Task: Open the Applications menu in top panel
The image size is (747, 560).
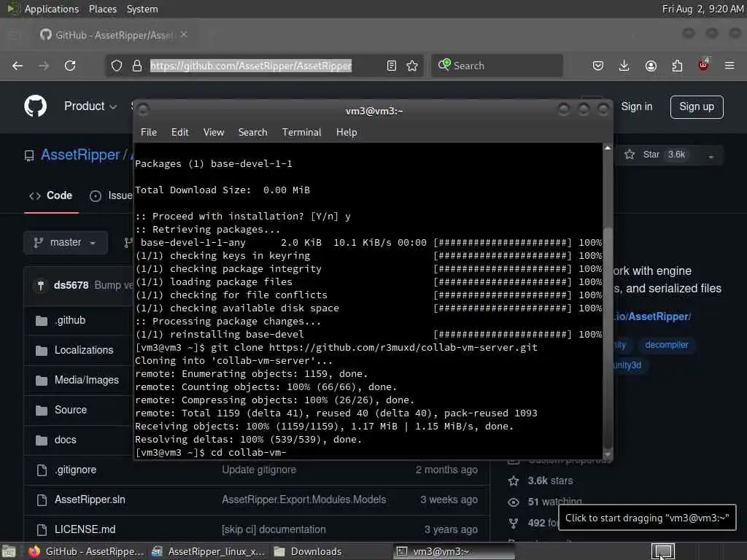Action: pyautogui.click(x=52, y=9)
